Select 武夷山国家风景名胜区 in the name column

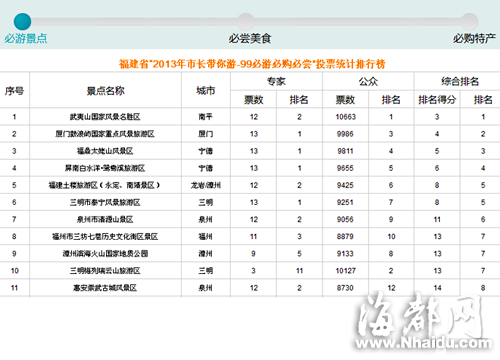[105, 117]
